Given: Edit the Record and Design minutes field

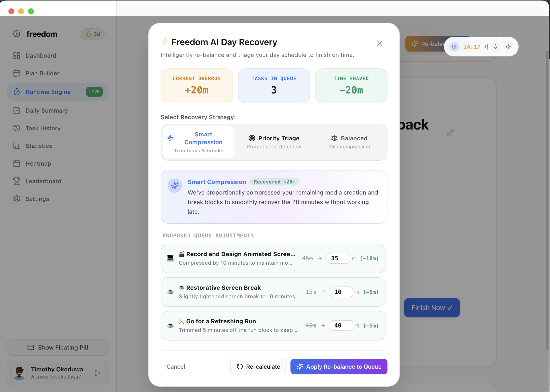Looking at the screenshot, I should 338,258.
